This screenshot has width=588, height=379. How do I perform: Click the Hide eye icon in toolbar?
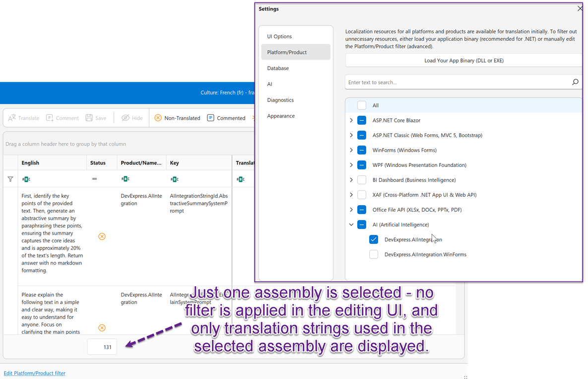(125, 118)
